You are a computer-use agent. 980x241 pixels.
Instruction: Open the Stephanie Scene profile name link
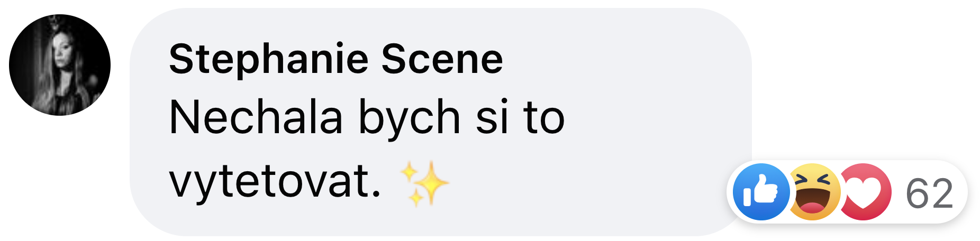tap(336, 59)
